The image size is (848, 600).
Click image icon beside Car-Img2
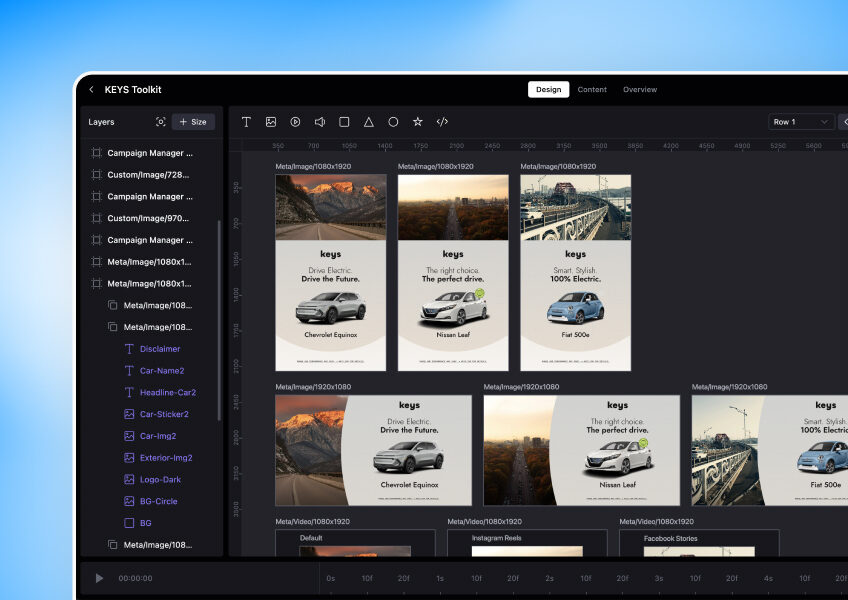[x=129, y=436]
